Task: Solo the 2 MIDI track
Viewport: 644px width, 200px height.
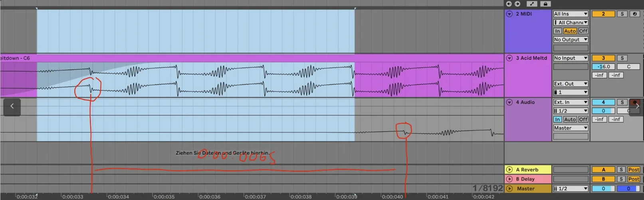Action: coord(622,14)
